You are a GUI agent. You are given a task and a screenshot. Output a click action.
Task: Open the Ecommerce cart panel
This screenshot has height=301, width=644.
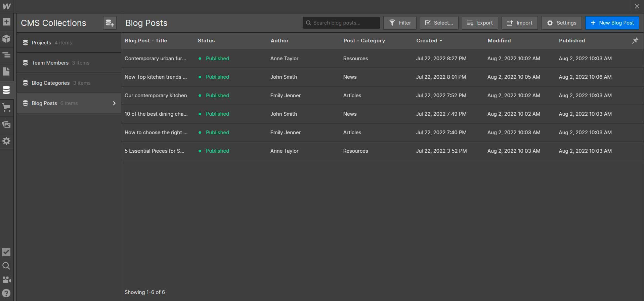6,108
